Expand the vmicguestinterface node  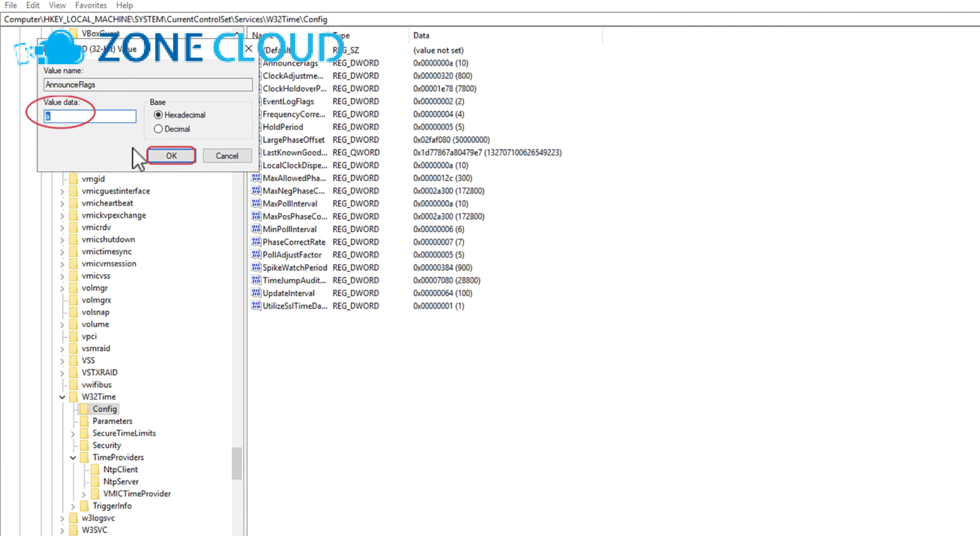click(62, 192)
